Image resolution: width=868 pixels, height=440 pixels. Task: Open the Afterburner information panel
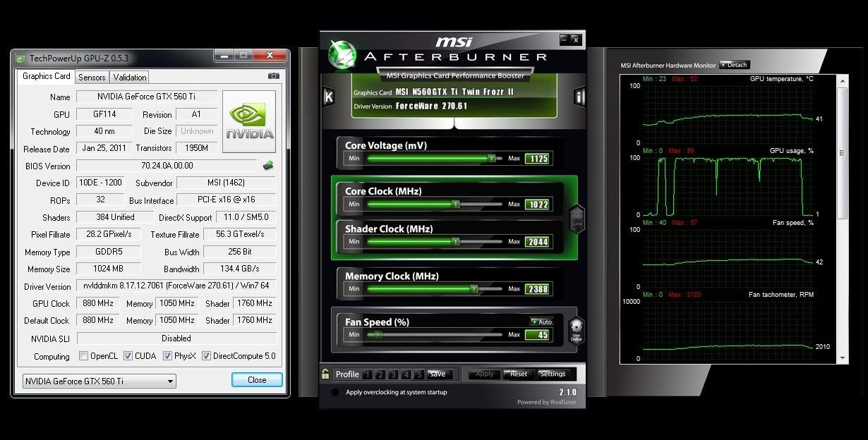click(579, 97)
